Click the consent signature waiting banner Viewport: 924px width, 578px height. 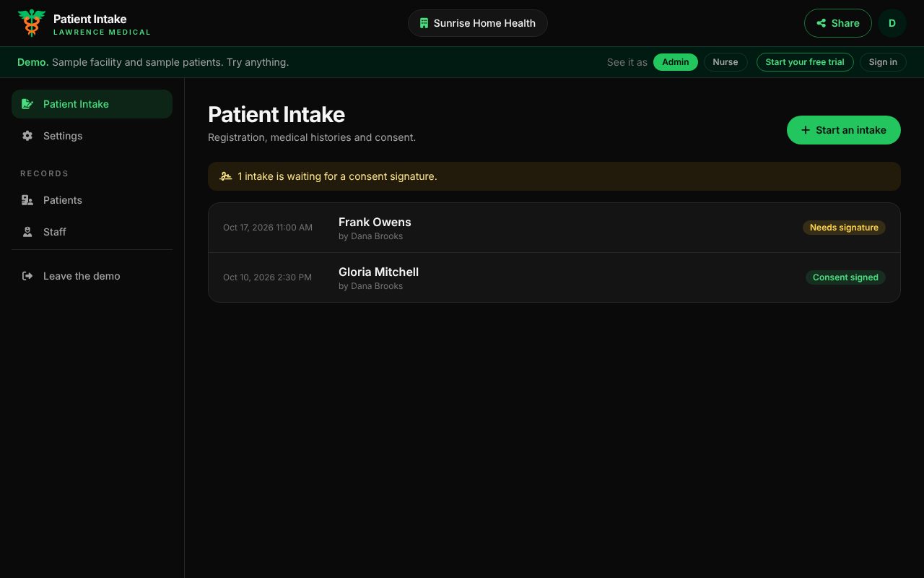tap(554, 176)
